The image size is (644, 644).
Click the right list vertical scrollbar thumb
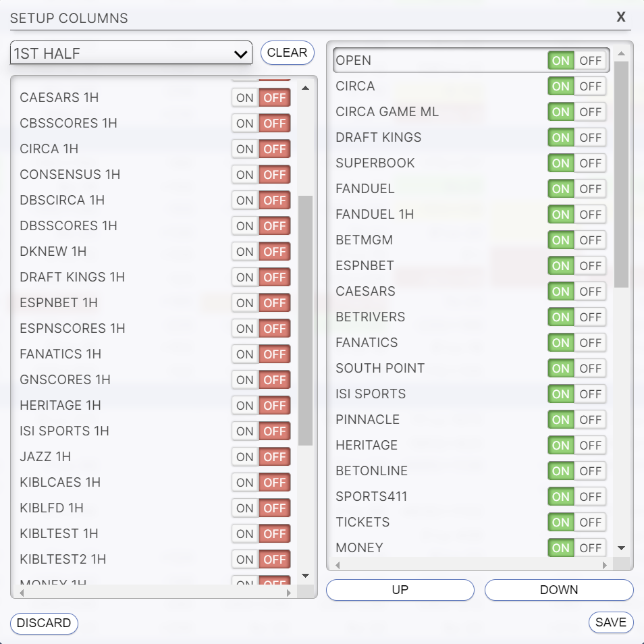pyautogui.click(x=622, y=175)
